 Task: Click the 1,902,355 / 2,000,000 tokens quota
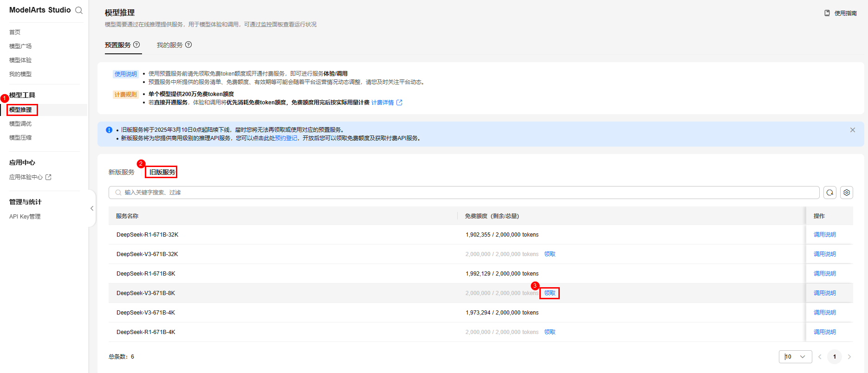coord(502,235)
